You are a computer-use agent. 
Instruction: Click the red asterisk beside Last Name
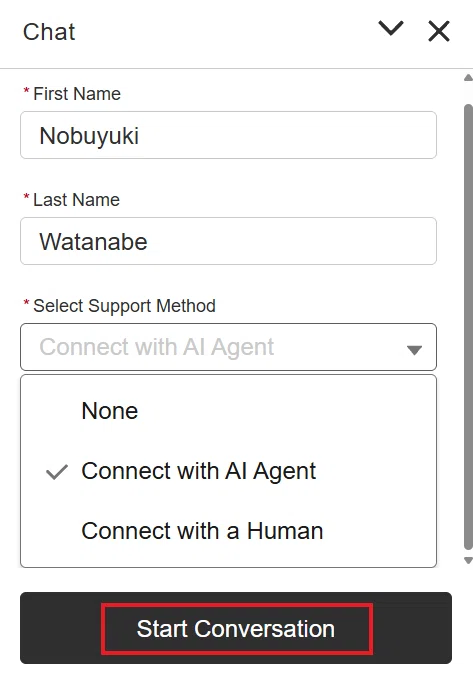click(26, 197)
